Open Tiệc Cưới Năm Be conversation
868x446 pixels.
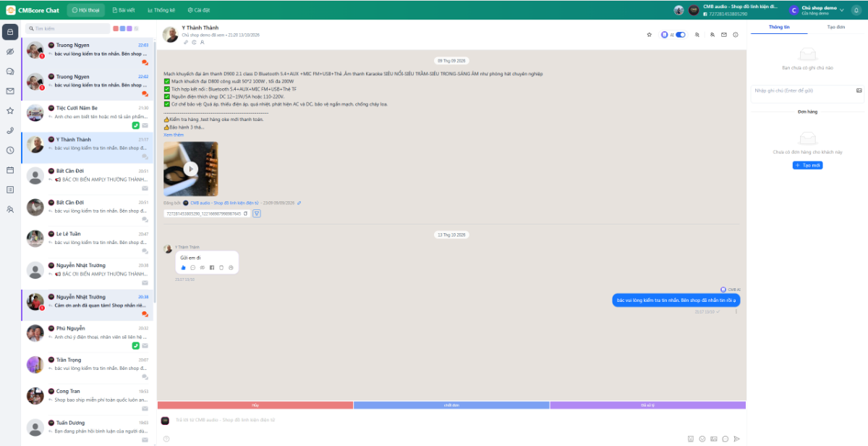pyautogui.click(x=88, y=116)
